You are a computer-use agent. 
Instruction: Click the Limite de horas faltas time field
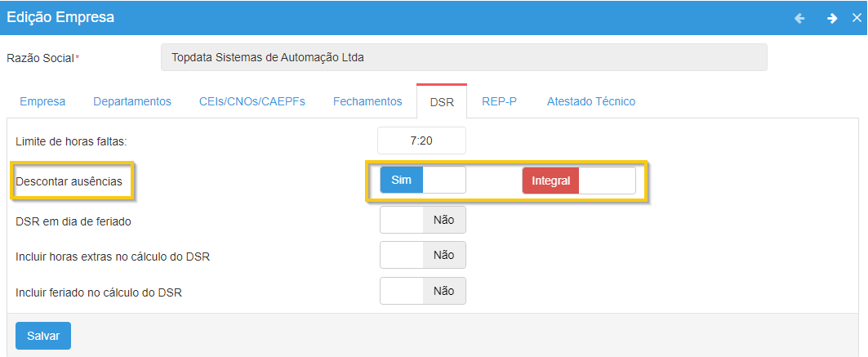point(421,141)
